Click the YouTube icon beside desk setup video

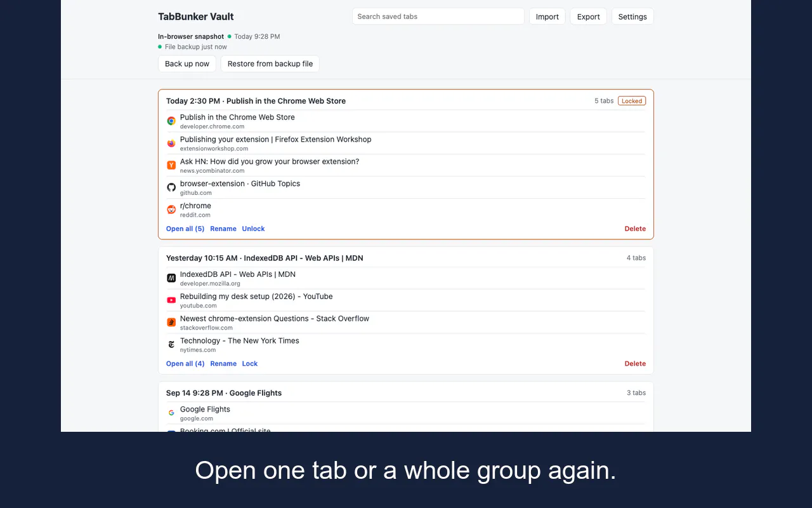pos(171,300)
